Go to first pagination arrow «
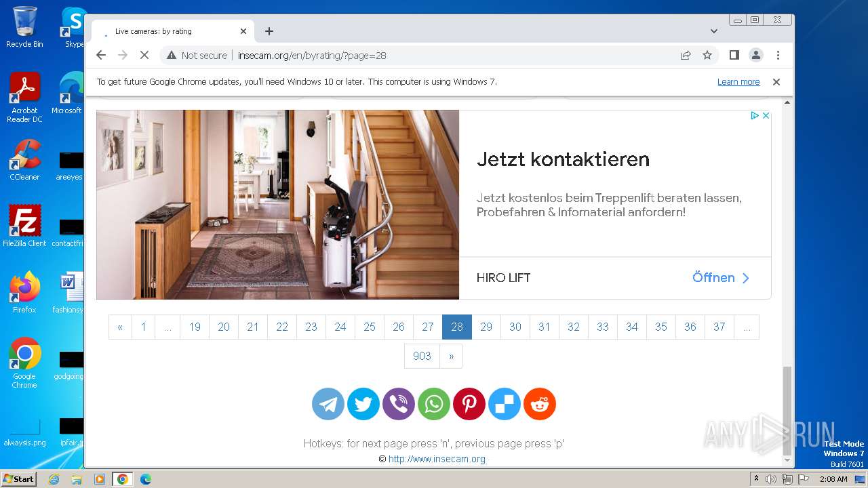Viewport: 868px width, 488px height. 120,327
